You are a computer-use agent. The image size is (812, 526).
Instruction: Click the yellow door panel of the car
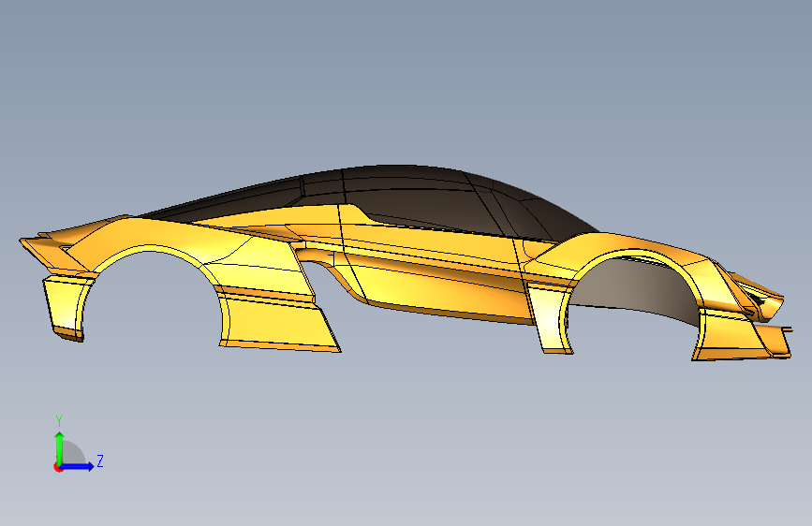[x=435, y=270]
